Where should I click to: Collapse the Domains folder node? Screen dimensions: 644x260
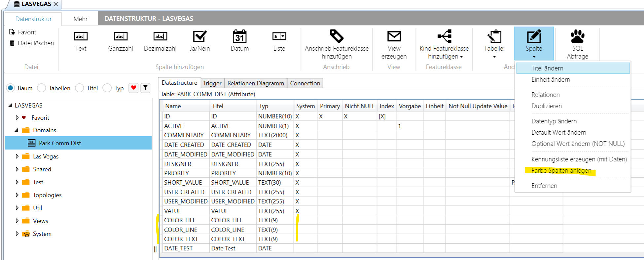point(16,130)
